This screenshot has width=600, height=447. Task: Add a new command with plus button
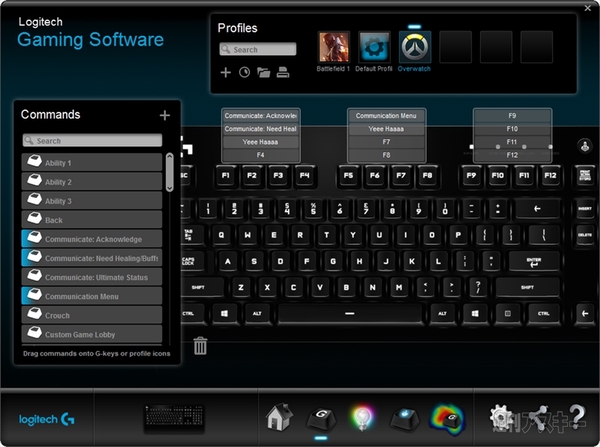165,115
